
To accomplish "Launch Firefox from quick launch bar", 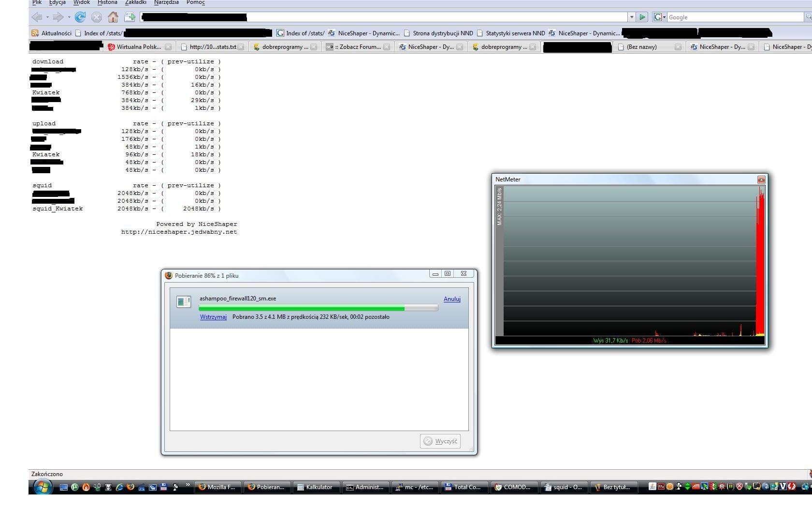I will point(130,487).
